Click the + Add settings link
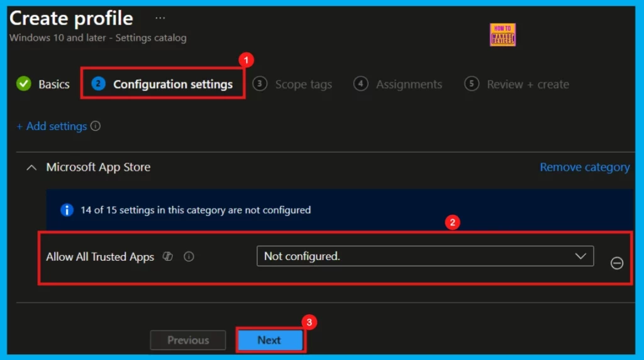The height and width of the screenshot is (360, 644). click(52, 126)
